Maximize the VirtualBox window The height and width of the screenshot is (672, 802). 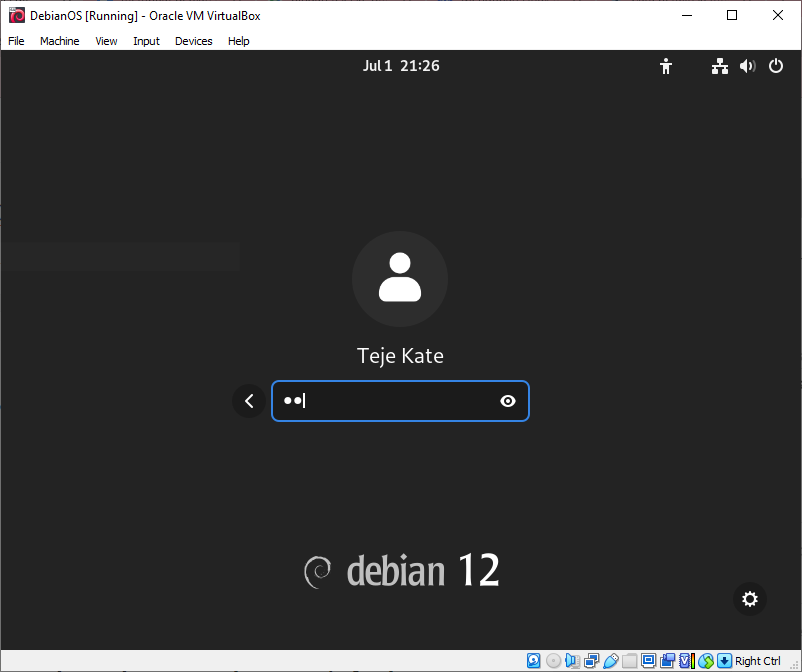(x=732, y=15)
